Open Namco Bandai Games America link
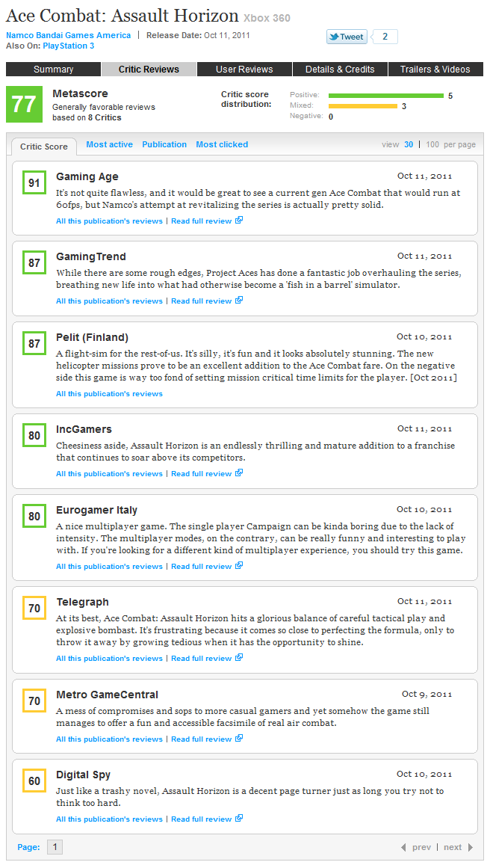This screenshot has width=490, height=868. pyautogui.click(x=69, y=35)
